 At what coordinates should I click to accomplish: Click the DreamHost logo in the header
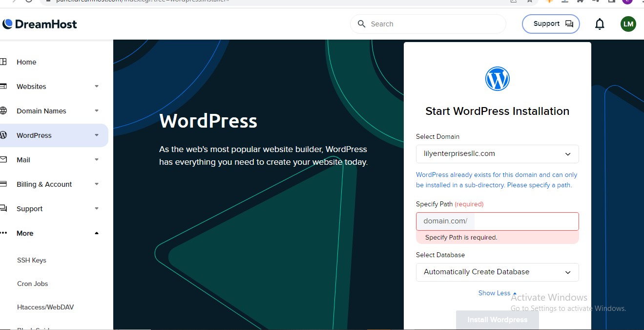[40, 23]
